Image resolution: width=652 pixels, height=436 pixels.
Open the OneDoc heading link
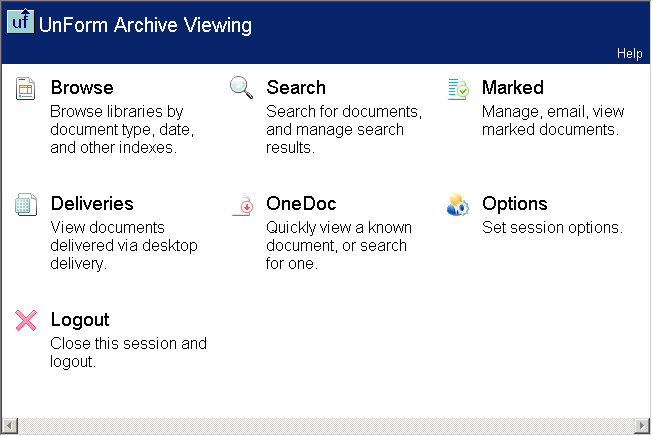(301, 204)
